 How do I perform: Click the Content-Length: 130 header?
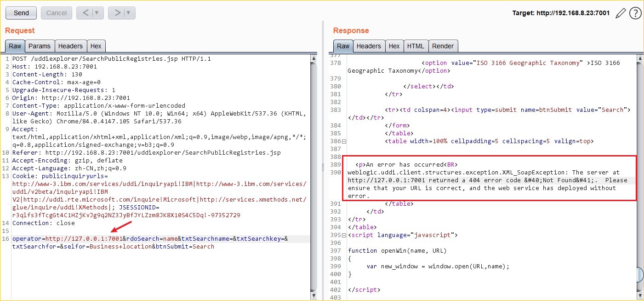pyautogui.click(x=47, y=75)
